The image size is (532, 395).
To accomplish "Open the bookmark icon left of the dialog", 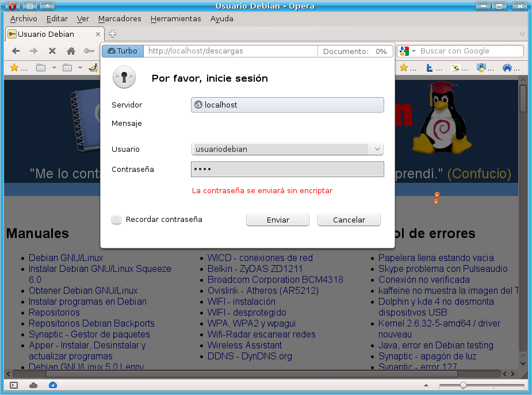I will [x=93, y=68].
